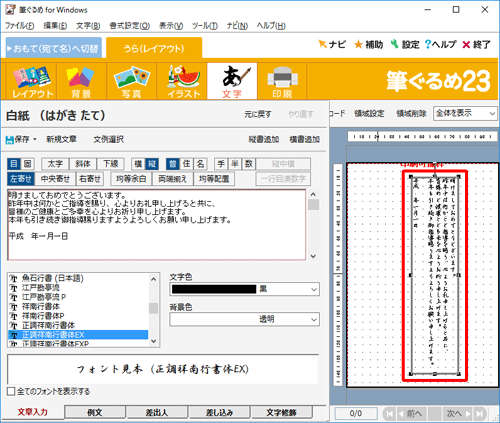
Task: Apply 両端揃え justification
Action: point(172,179)
